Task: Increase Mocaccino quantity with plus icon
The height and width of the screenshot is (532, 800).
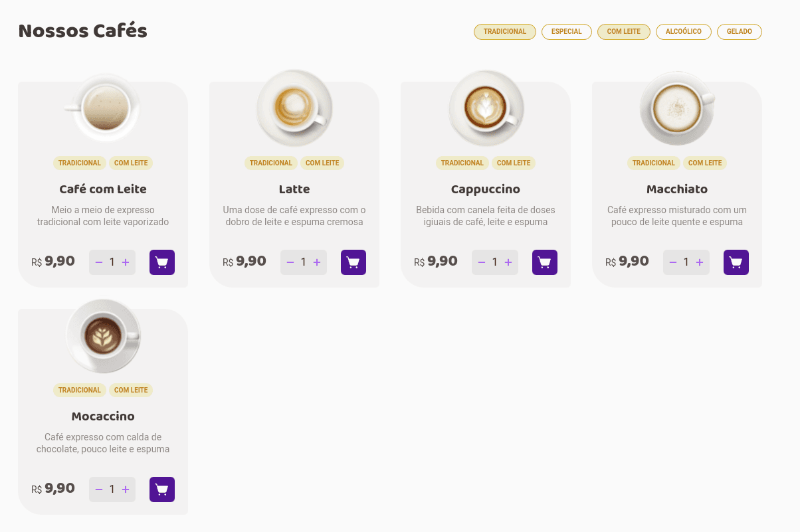Action: point(126,489)
